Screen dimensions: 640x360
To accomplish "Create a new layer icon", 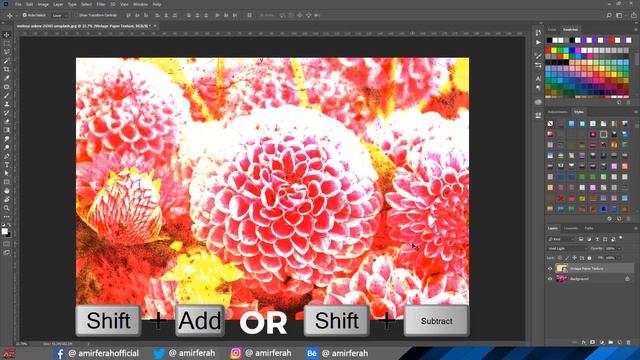I will 620,342.
